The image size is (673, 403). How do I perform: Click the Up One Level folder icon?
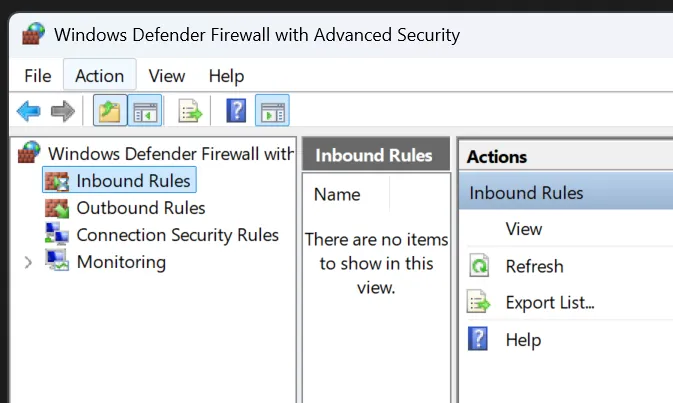point(110,110)
